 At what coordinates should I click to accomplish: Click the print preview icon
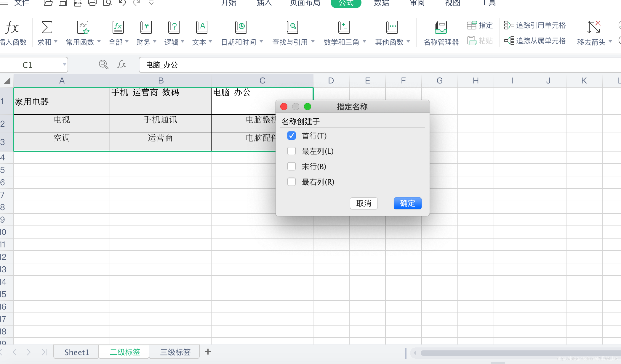pyautogui.click(x=107, y=3)
